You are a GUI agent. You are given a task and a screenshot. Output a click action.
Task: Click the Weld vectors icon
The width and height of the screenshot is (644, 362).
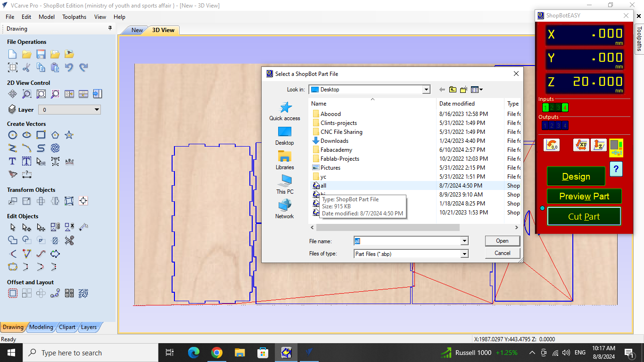(x=13, y=240)
